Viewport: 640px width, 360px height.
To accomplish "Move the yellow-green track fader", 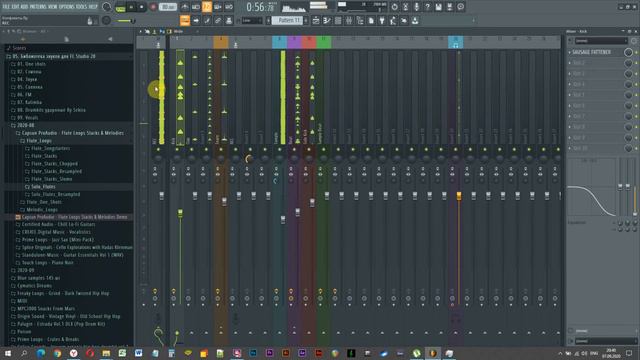I will (180, 213).
